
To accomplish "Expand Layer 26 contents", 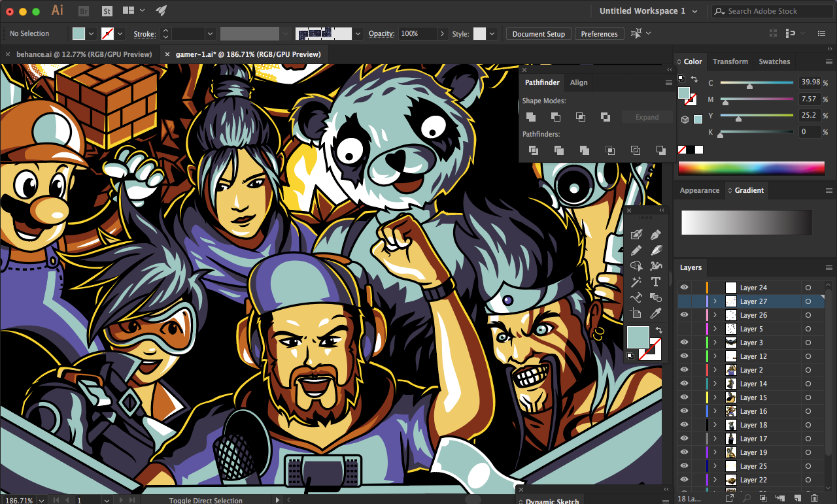I will pyautogui.click(x=715, y=315).
